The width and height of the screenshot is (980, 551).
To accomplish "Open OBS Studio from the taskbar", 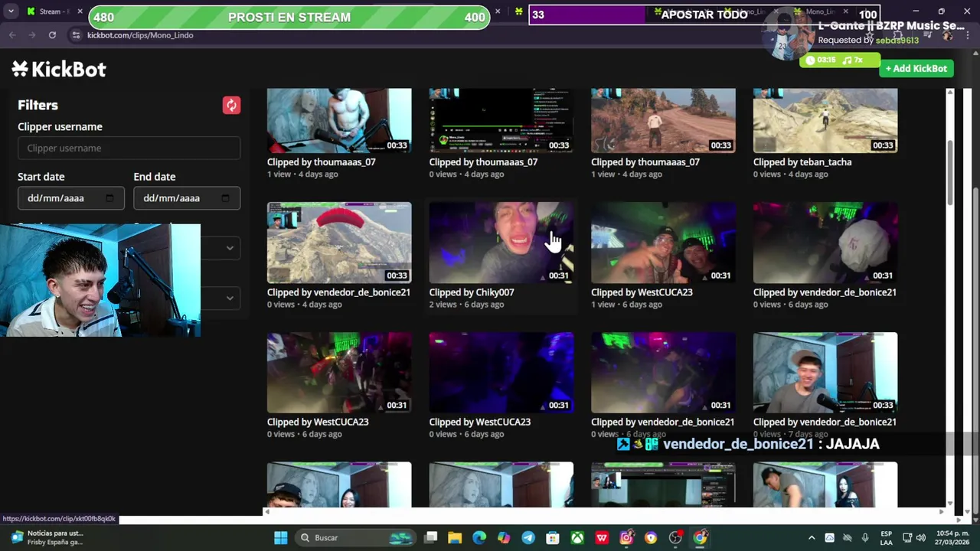I will 675,537.
